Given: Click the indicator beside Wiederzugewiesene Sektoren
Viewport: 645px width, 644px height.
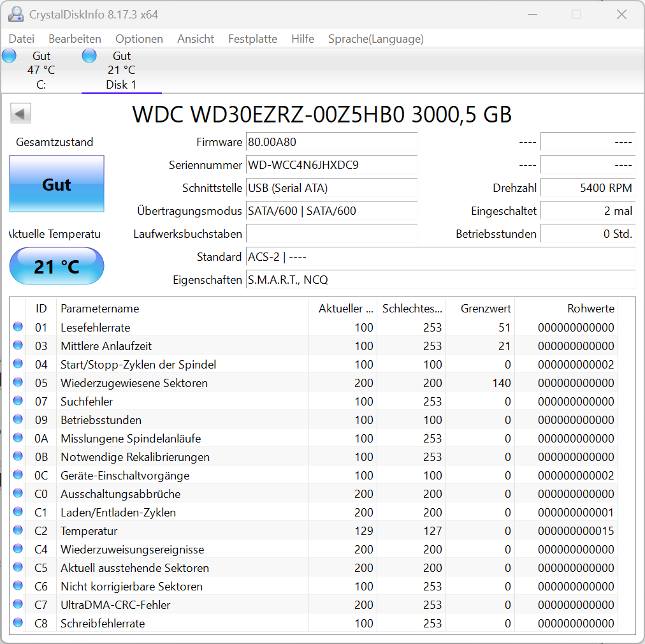Looking at the screenshot, I should [18, 383].
